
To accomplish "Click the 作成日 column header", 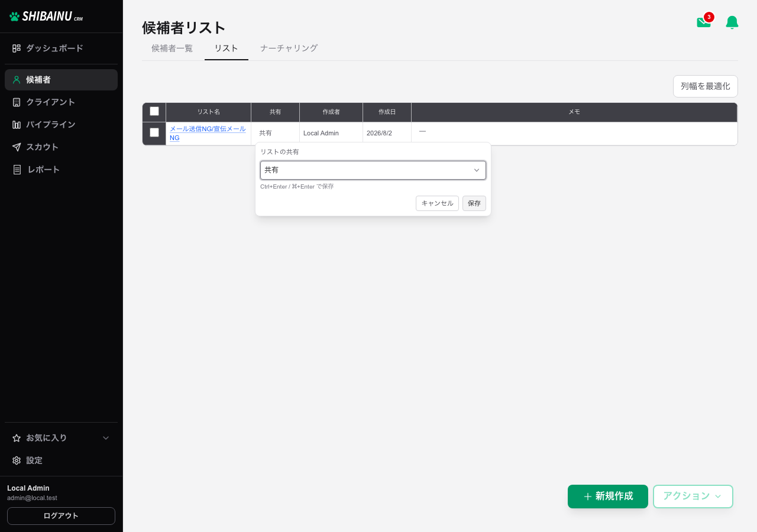I will (387, 112).
